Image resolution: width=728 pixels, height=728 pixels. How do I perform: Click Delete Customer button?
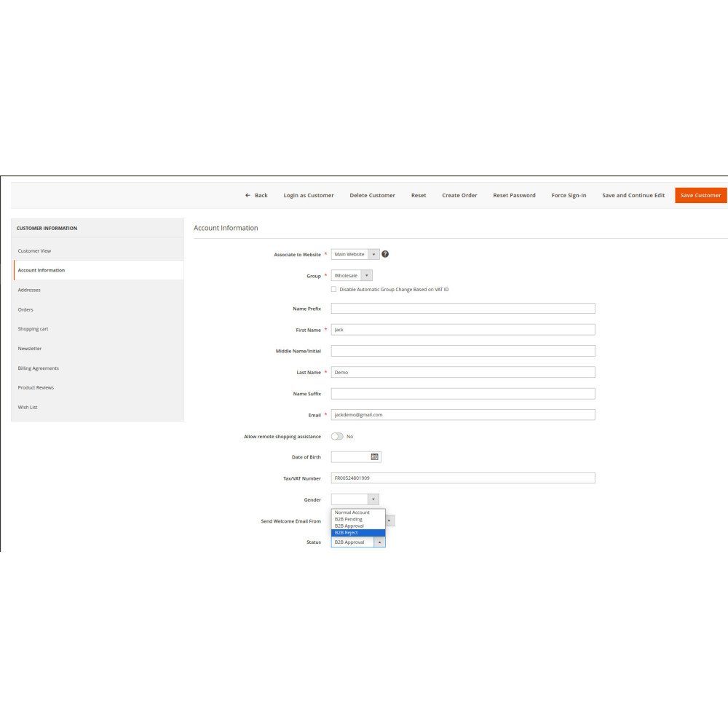pyautogui.click(x=372, y=195)
